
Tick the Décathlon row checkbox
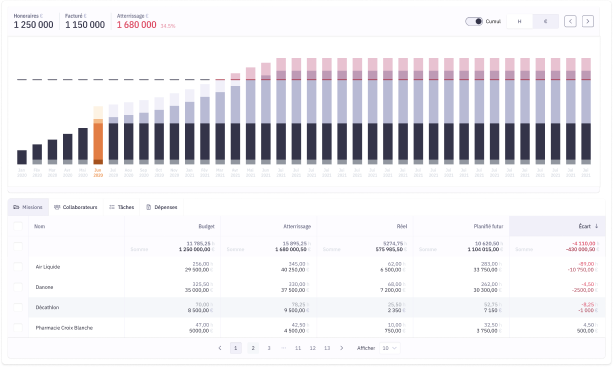[18, 307]
